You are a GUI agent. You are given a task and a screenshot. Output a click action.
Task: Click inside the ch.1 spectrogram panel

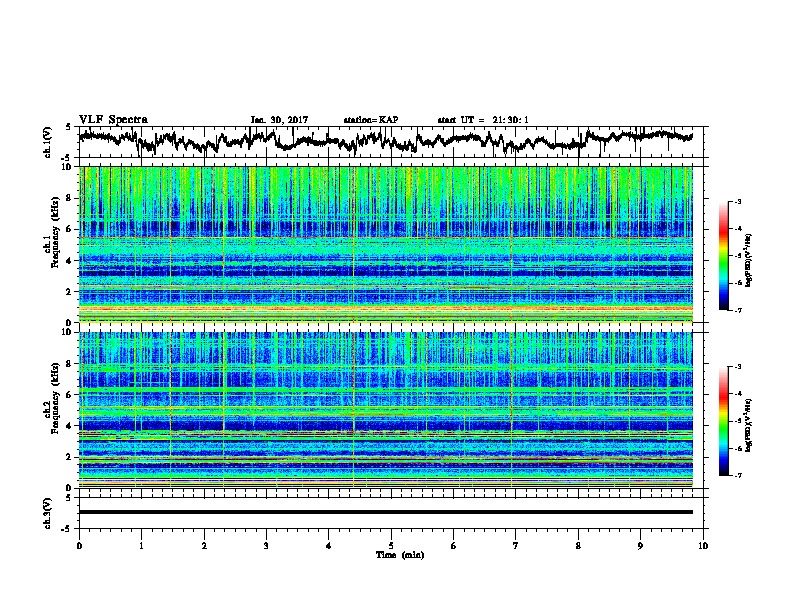click(386, 244)
